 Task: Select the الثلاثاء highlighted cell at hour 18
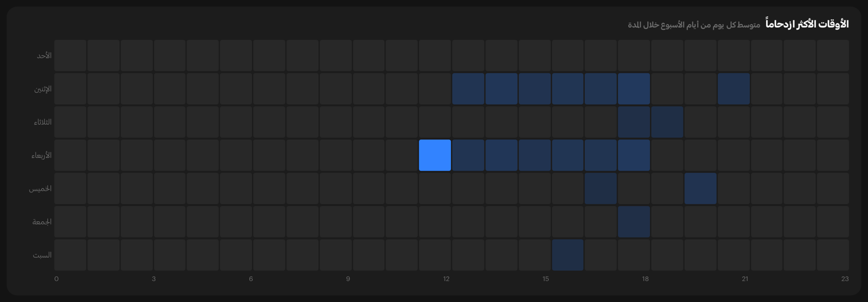(x=667, y=122)
